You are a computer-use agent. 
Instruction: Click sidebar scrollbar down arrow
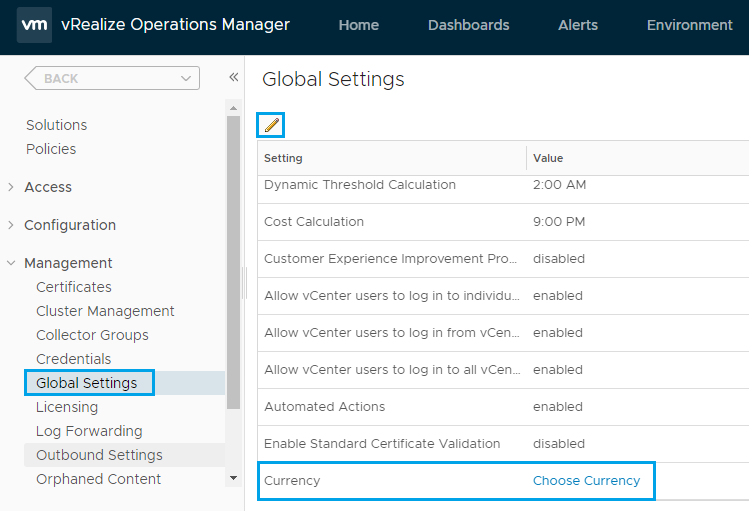coord(233,478)
